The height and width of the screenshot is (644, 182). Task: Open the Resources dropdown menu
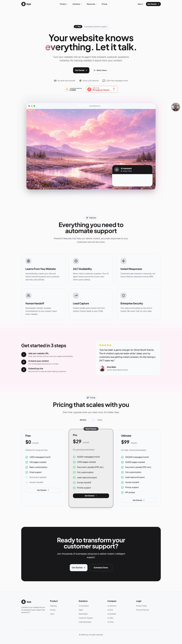pos(92,4)
